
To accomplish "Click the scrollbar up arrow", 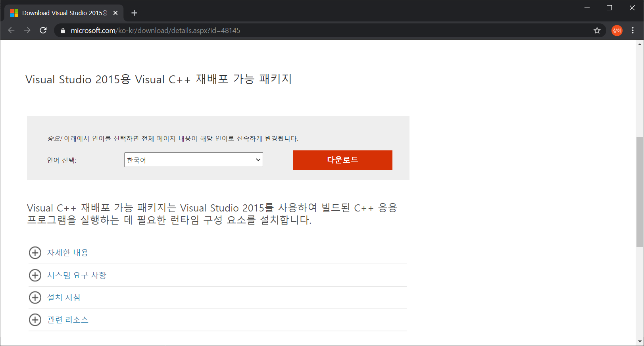I will click(640, 44).
